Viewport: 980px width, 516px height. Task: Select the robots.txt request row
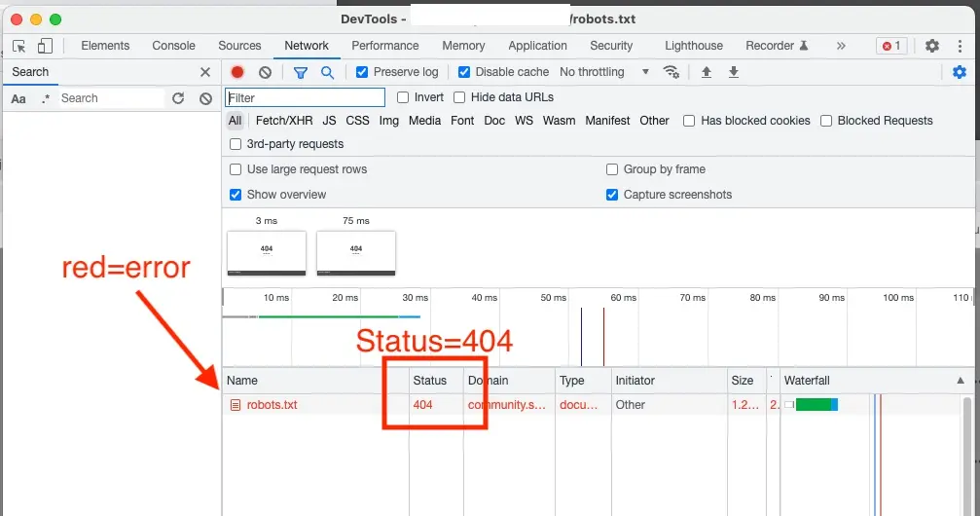(x=594, y=405)
